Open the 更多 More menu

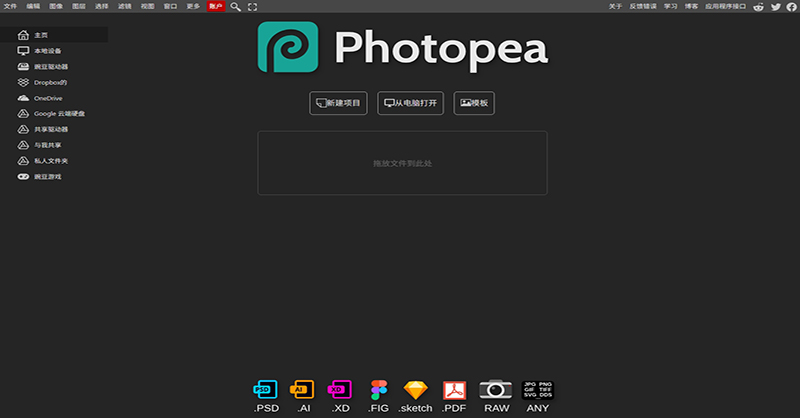tap(193, 7)
